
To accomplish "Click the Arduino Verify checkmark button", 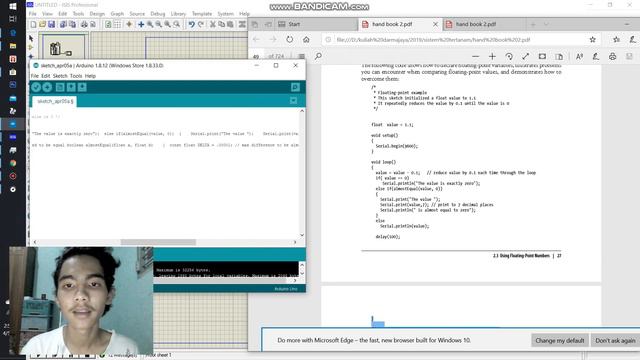I will pyautogui.click(x=36, y=87).
